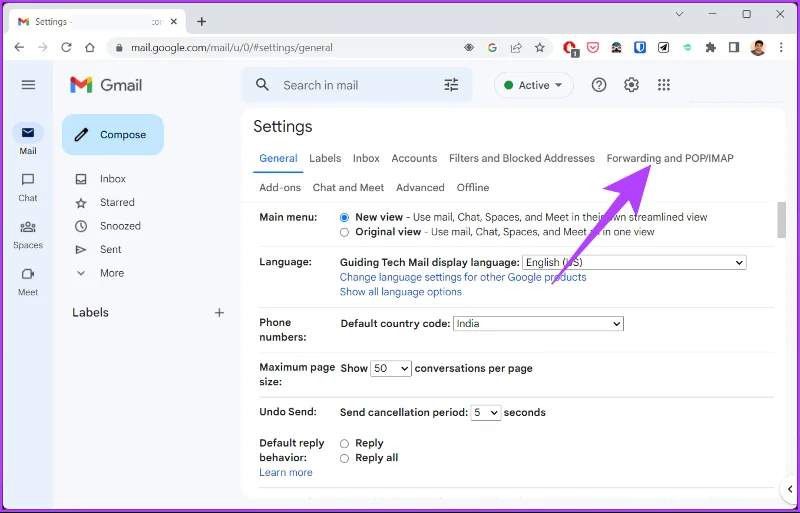Open the Pocket extension
The height and width of the screenshot is (513, 800).
click(592, 47)
